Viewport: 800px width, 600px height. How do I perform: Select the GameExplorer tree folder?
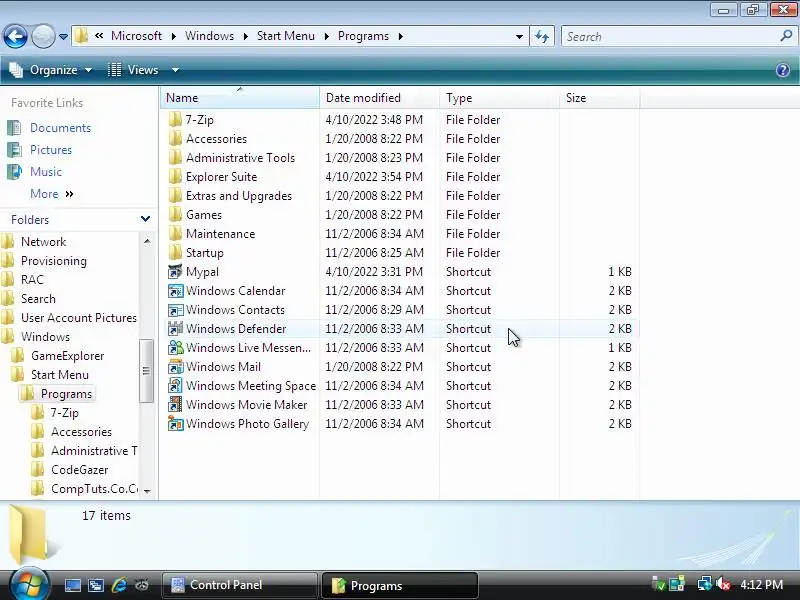click(x=67, y=356)
